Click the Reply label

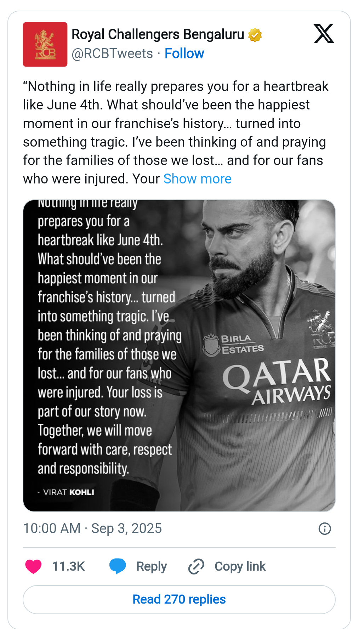tap(151, 566)
